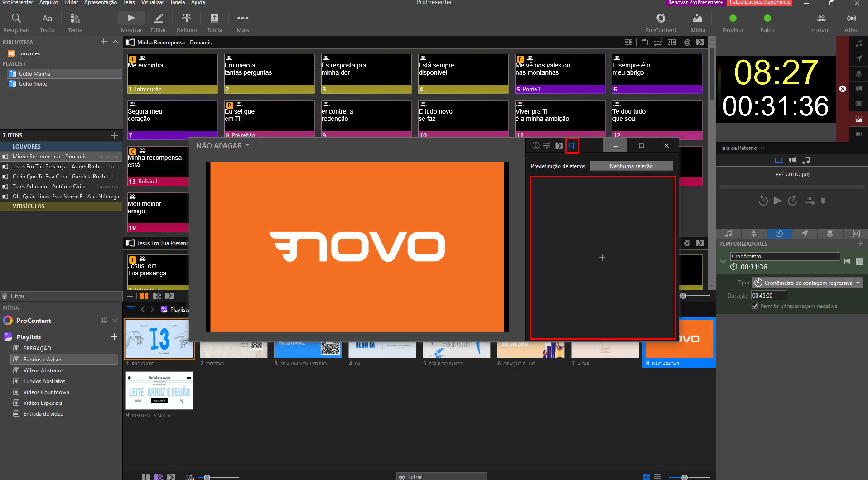Select the timers clock tab icon
Image resolution: width=868 pixels, height=480 pixels.
pos(779,234)
